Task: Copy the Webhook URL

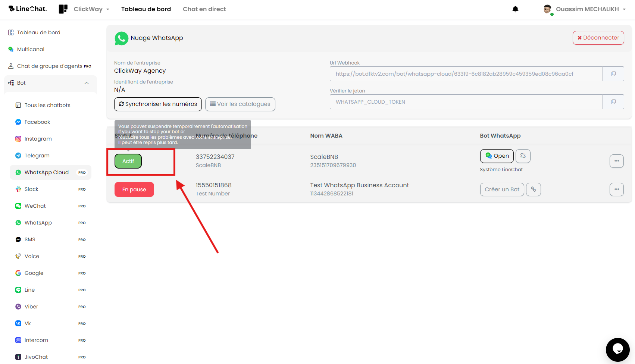Action: click(x=613, y=74)
